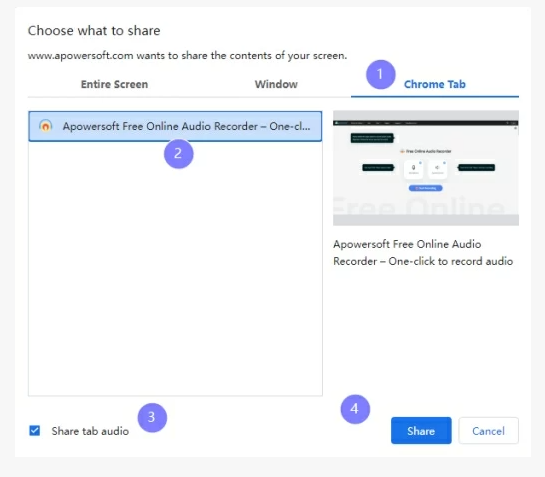Click the www.apowersoft.com share request text
The image size is (545, 477).
pyautogui.click(x=187, y=56)
